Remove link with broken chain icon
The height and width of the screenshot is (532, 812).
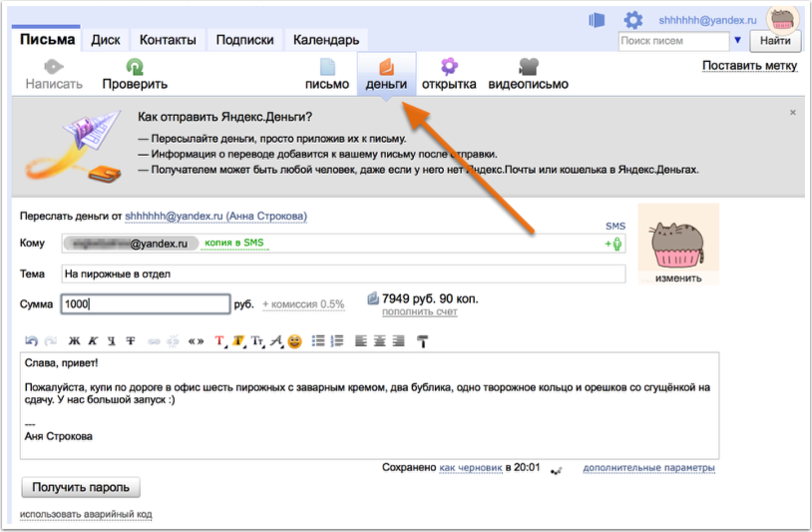(x=173, y=340)
